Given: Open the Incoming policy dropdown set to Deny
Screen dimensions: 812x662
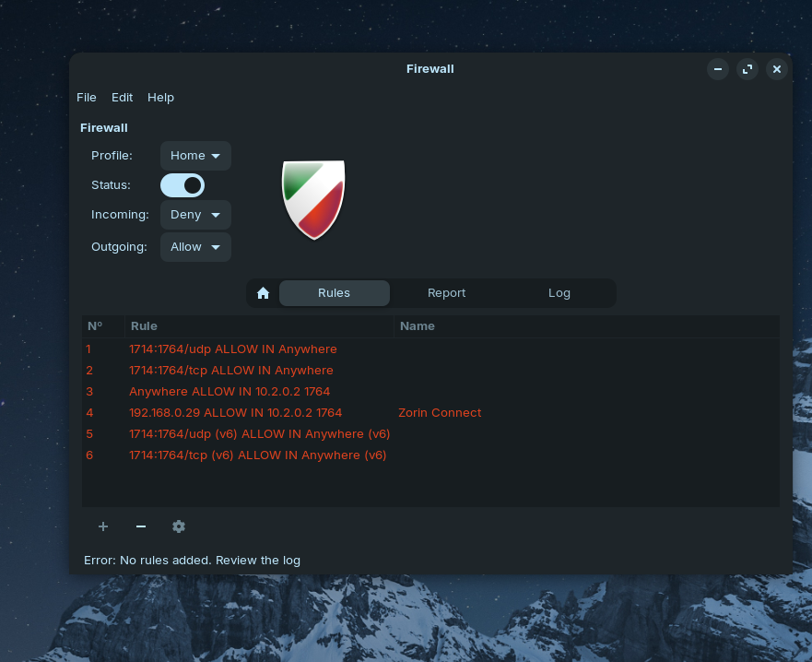Looking at the screenshot, I should pyautogui.click(x=195, y=215).
